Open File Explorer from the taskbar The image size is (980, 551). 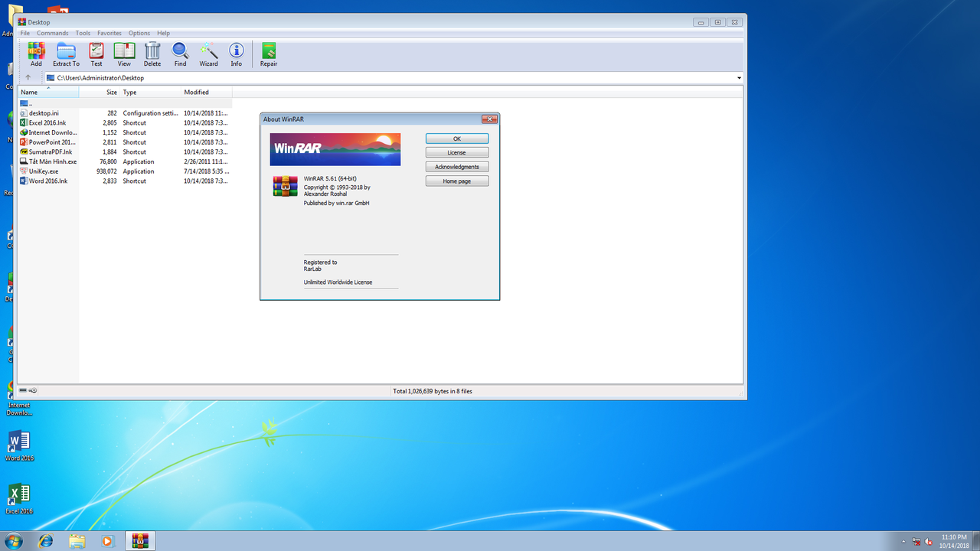[x=77, y=541]
